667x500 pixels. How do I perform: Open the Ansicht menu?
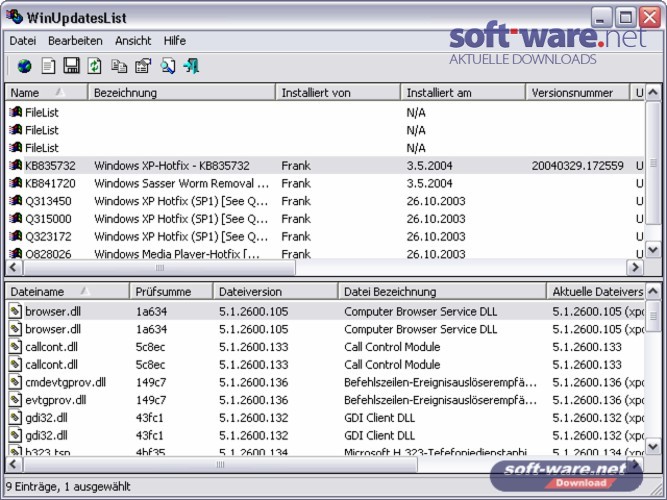pyautogui.click(x=133, y=41)
